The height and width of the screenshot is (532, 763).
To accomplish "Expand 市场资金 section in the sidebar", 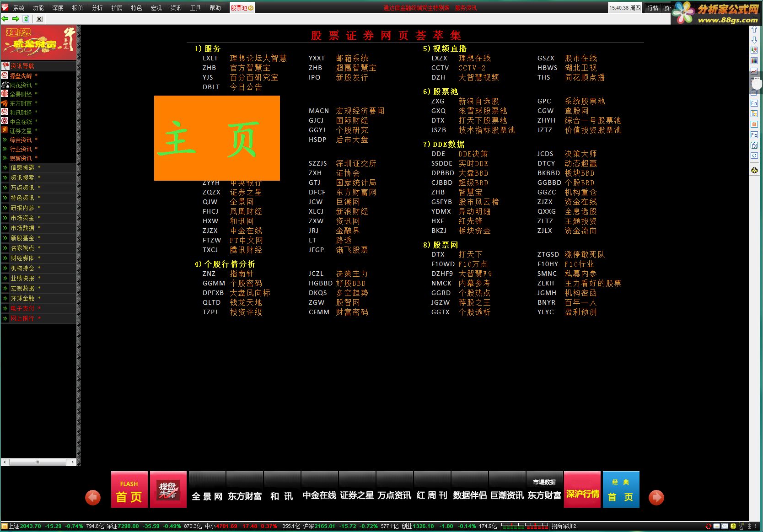I will click(x=38, y=218).
